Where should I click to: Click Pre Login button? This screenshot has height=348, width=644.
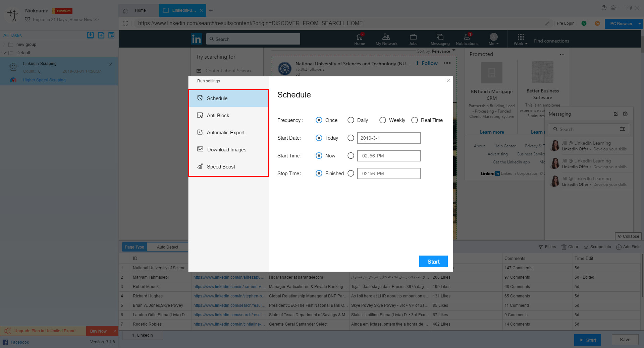pos(566,23)
